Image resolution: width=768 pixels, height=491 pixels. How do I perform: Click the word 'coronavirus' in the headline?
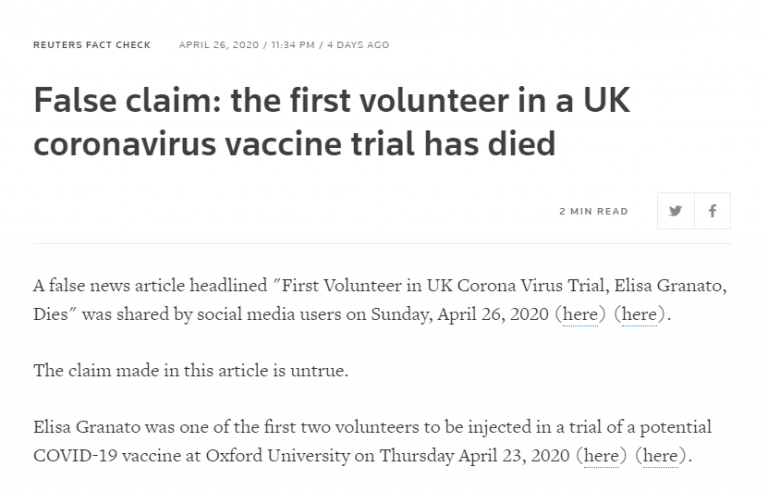(125, 144)
